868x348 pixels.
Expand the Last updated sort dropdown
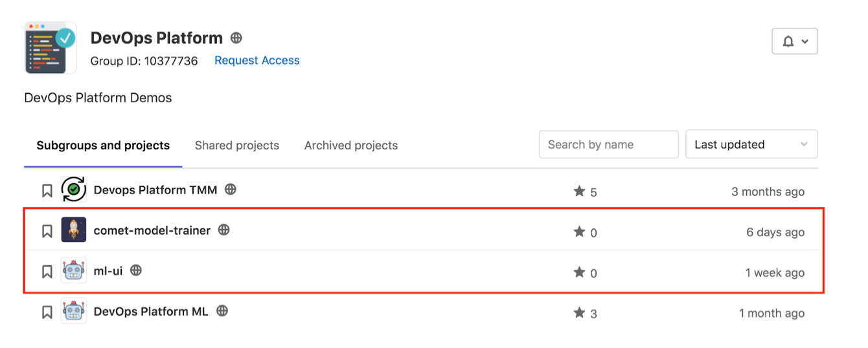[x=751, y=144]
